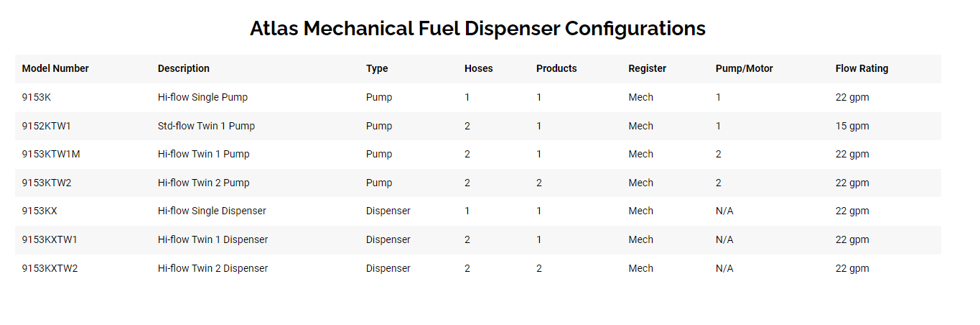
Task: Click model number 9153KXTW2
Action: tap(50, 268)
